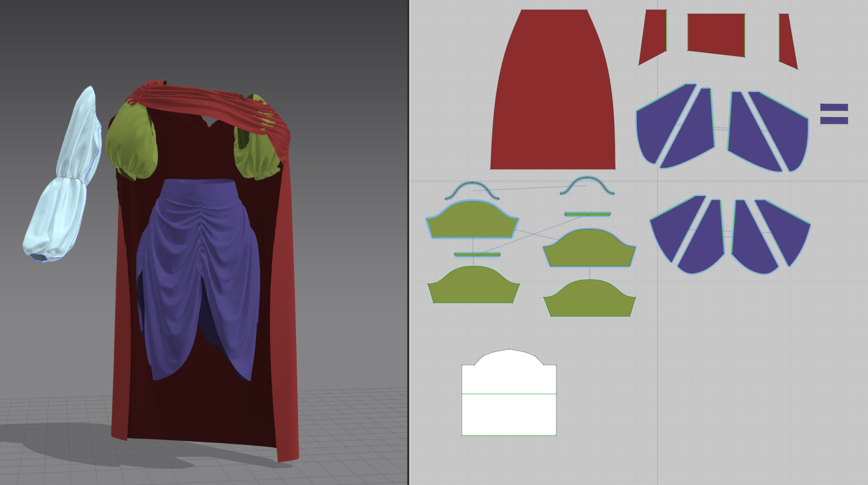Select the lower-left green sleeve pattern
This screenshot has width=868, height=485.
point(473,287)
